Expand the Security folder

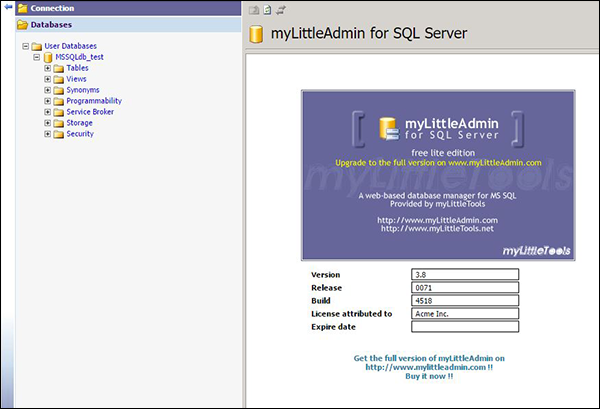pyautogui.click(x=47, y=134)
